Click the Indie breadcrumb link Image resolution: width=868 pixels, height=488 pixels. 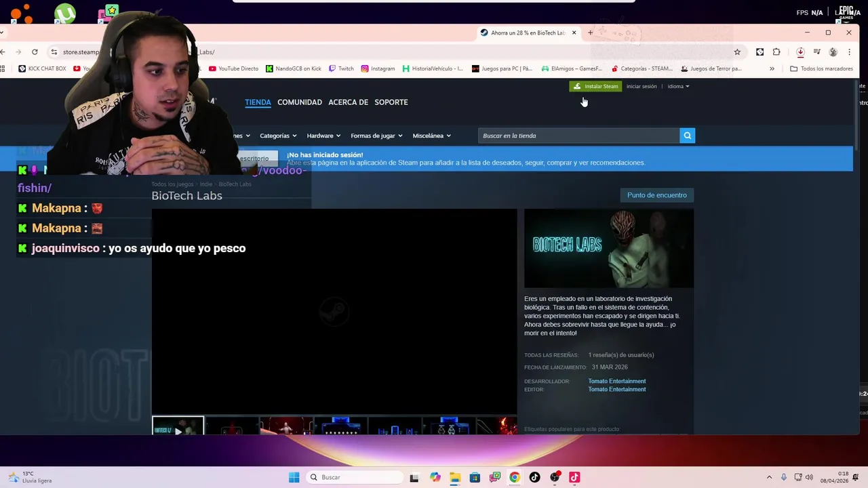click(206, 184)
